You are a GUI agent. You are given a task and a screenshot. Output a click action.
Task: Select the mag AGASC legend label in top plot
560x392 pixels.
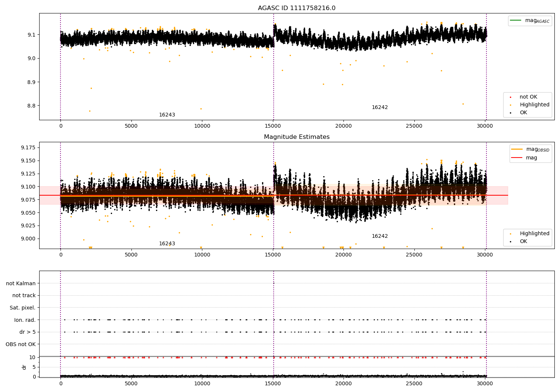(537, 21)
